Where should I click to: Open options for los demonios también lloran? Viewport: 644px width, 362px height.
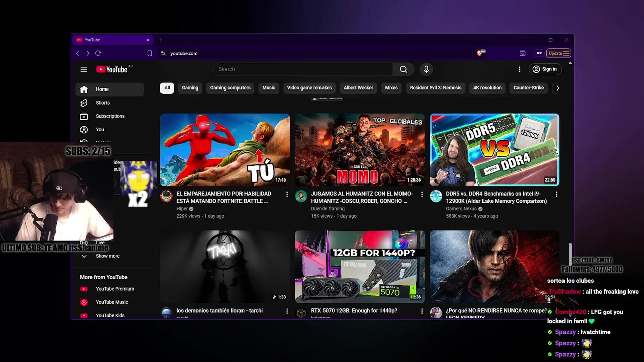tap(287, 311)
